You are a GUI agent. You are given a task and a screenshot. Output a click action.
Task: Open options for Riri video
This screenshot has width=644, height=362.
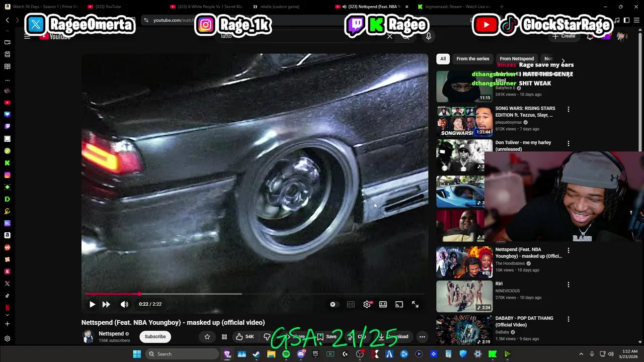click(x=569, y=285)
